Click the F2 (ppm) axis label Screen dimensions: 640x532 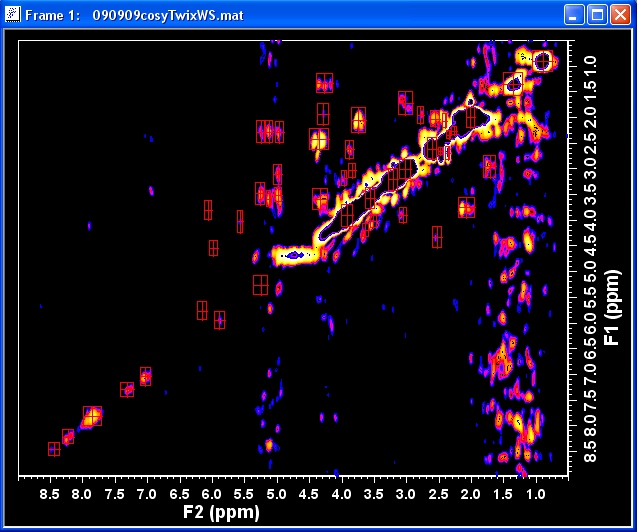coord(221,512)
